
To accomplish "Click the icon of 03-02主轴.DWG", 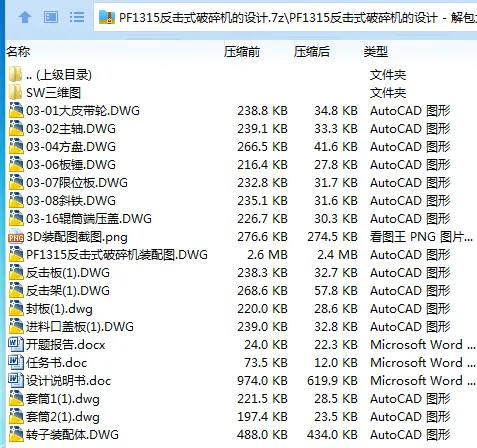I will click(x=16, y=128).
